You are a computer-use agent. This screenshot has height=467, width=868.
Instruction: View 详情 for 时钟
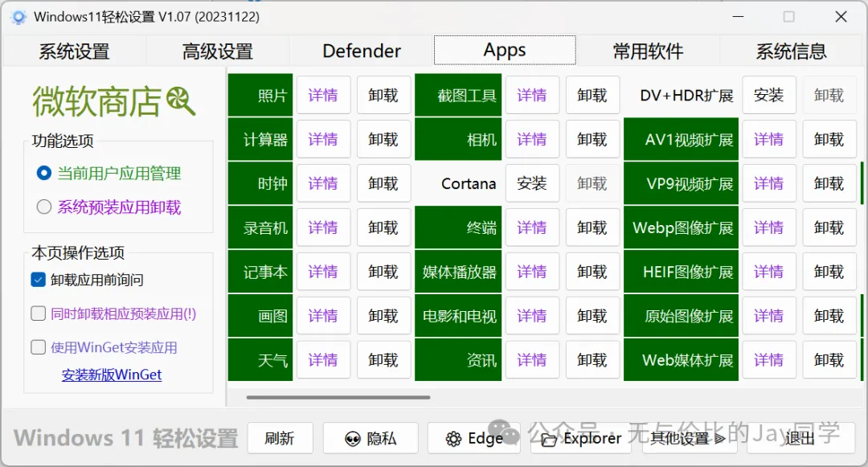click(x=323, y=183)
